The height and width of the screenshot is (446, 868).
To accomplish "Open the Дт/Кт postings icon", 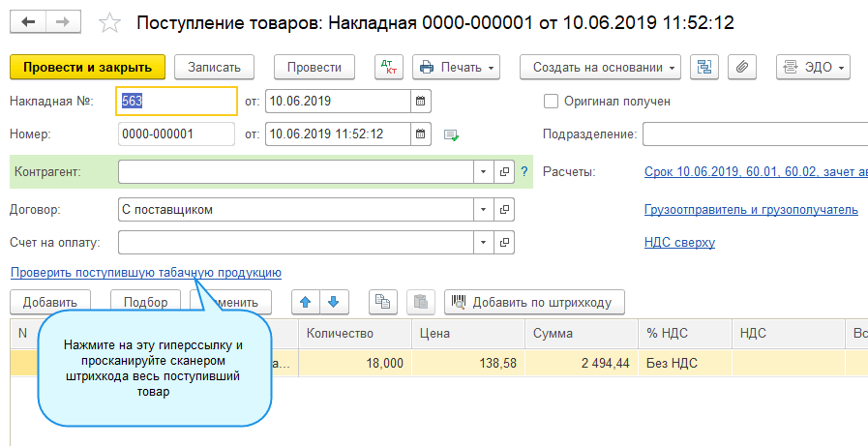I will [x=389, y=67].
